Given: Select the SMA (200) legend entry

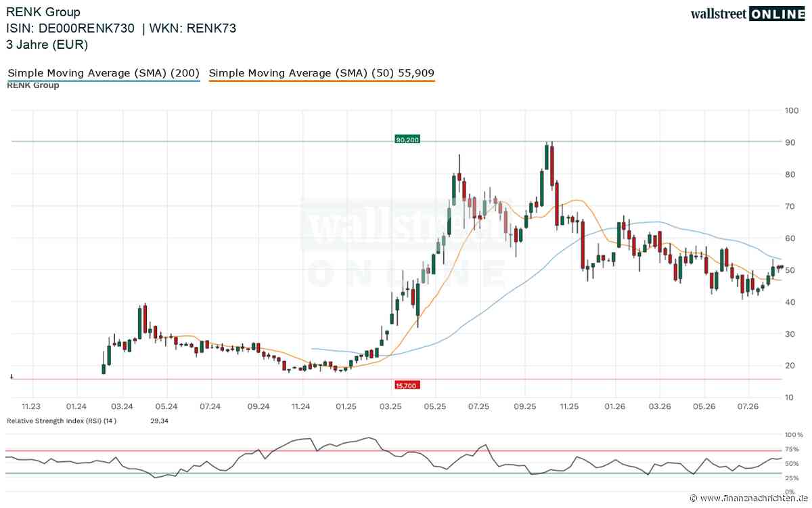Looking at the screenshot, I should (104, 73).
